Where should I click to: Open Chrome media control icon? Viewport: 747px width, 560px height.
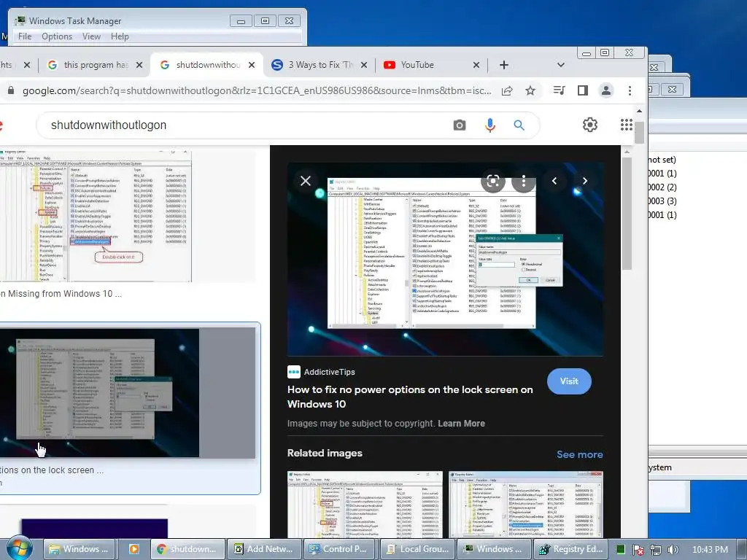click(560, 90)
